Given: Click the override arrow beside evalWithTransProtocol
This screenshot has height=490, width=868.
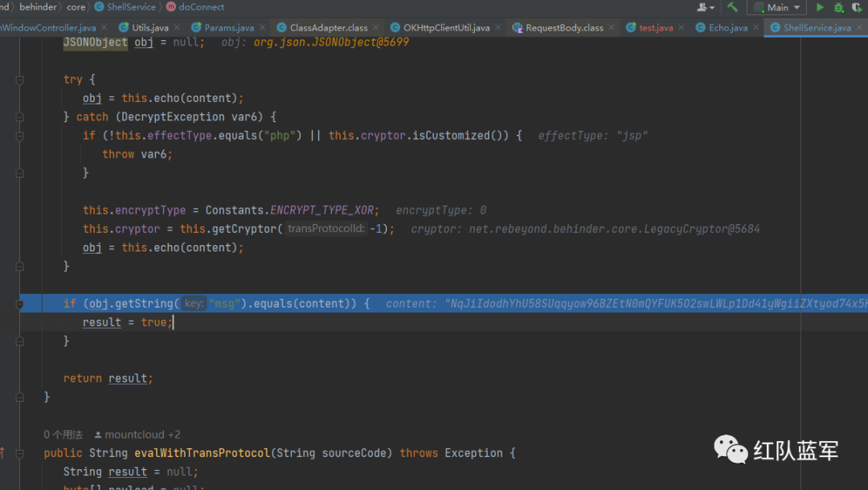Looking at the screenshot, I should click(2, 453).
